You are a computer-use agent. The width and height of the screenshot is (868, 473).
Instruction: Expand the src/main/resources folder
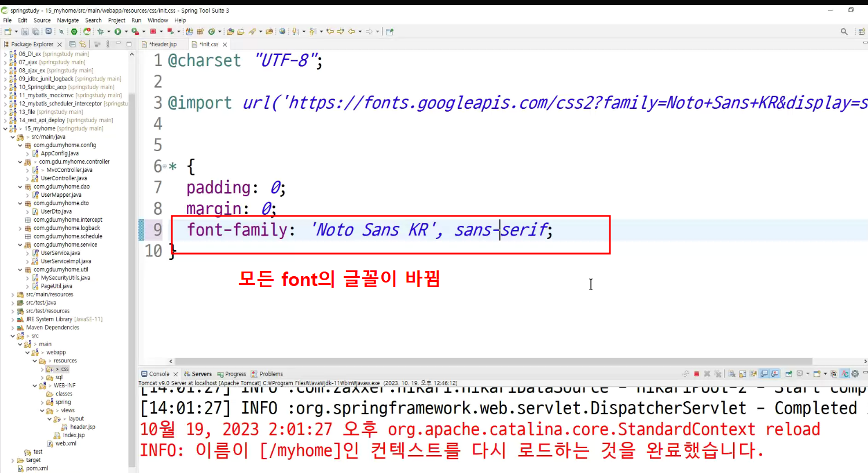[13, 294]
